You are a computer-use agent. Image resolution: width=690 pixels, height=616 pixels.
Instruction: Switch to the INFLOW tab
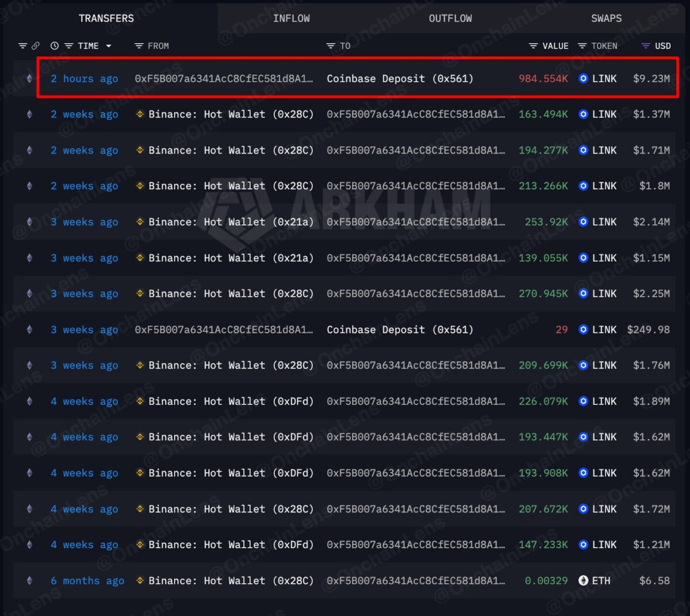point(291,18)
